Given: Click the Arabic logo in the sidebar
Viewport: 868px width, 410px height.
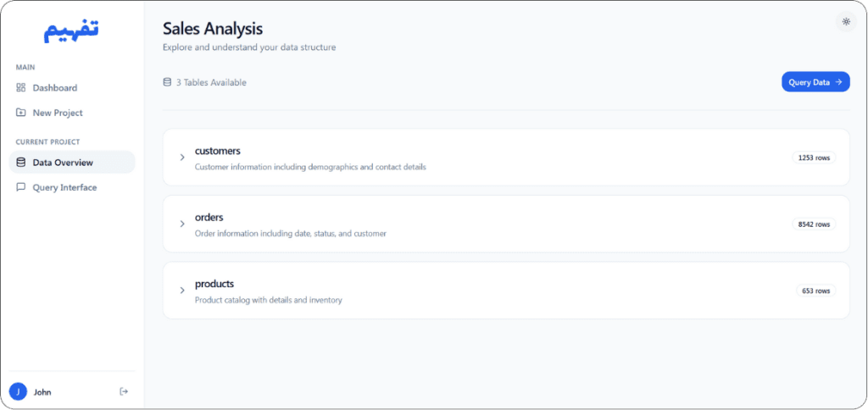Looking at the screenshot, I should [x=72, y=30].
